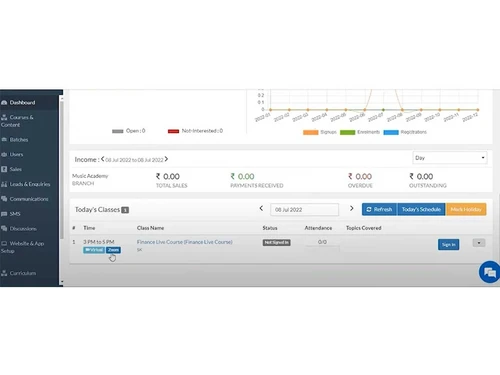Click the 3 PM to 5 PM time cell

pos(99,242)
